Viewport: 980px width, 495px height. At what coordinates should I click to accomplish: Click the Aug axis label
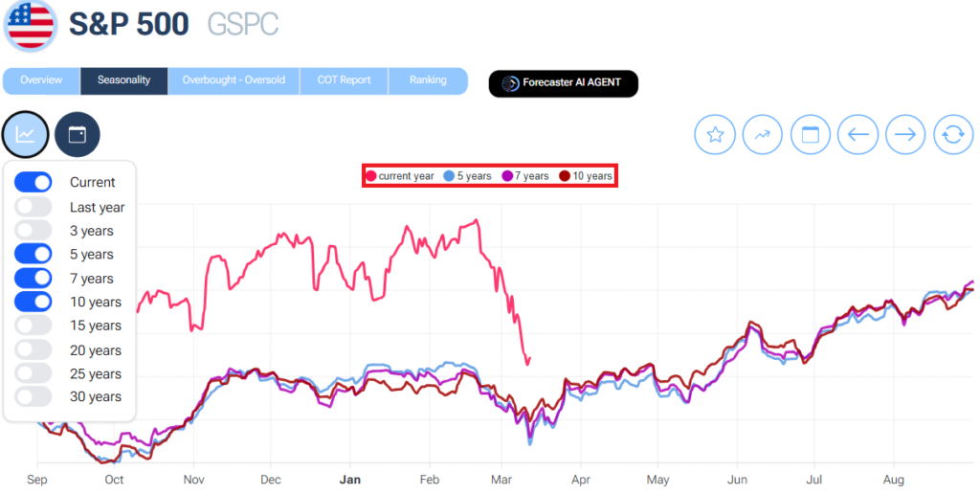893,480
